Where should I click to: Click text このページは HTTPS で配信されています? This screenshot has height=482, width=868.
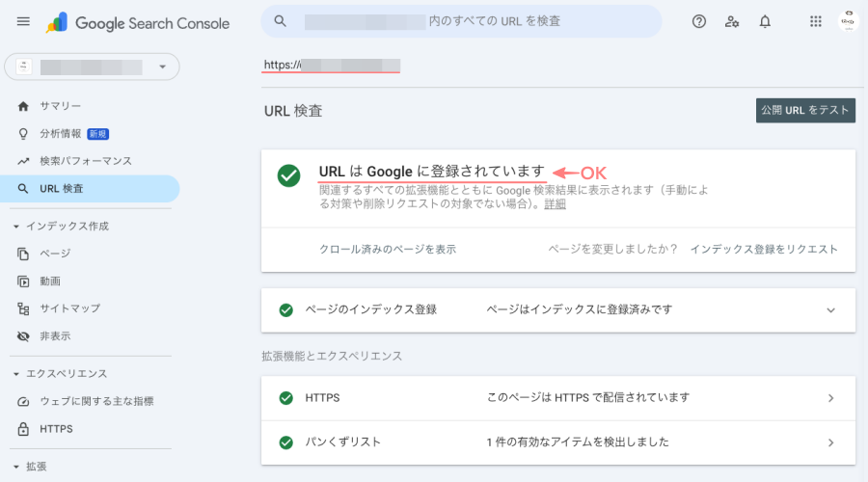click(588, 398)
